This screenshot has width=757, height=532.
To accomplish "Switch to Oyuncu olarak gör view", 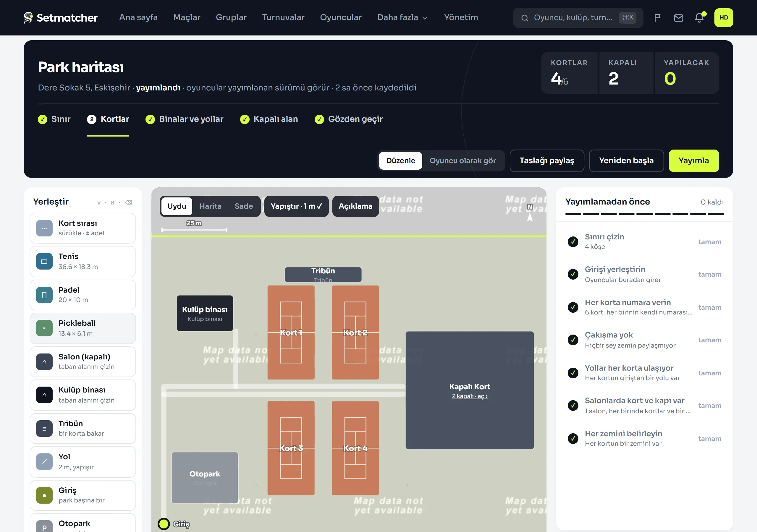I will coord(462,160).
